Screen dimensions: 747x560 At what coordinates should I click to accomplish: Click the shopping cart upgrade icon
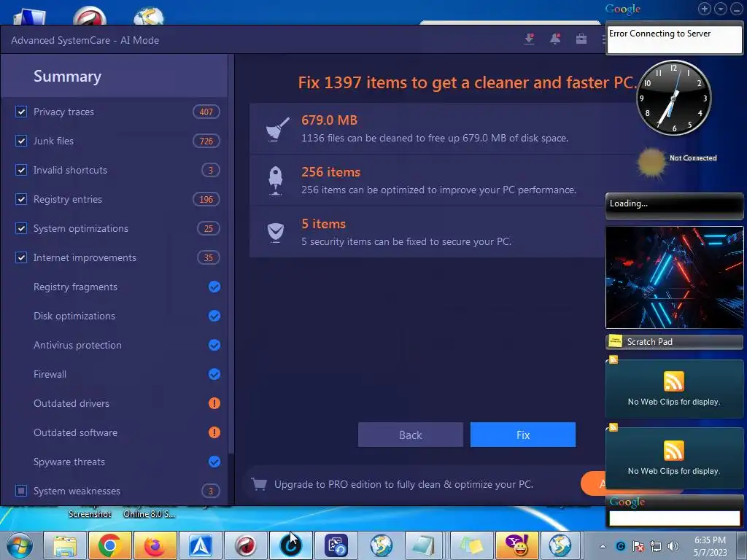pos(259,484)
